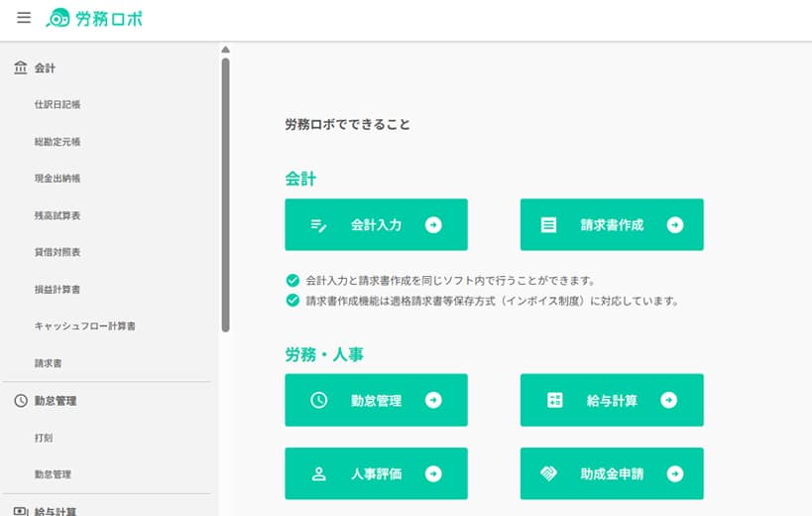Click the 労務ロボ logo
Viewport: 812px width, 516px height.
click(x=94, y=18)
